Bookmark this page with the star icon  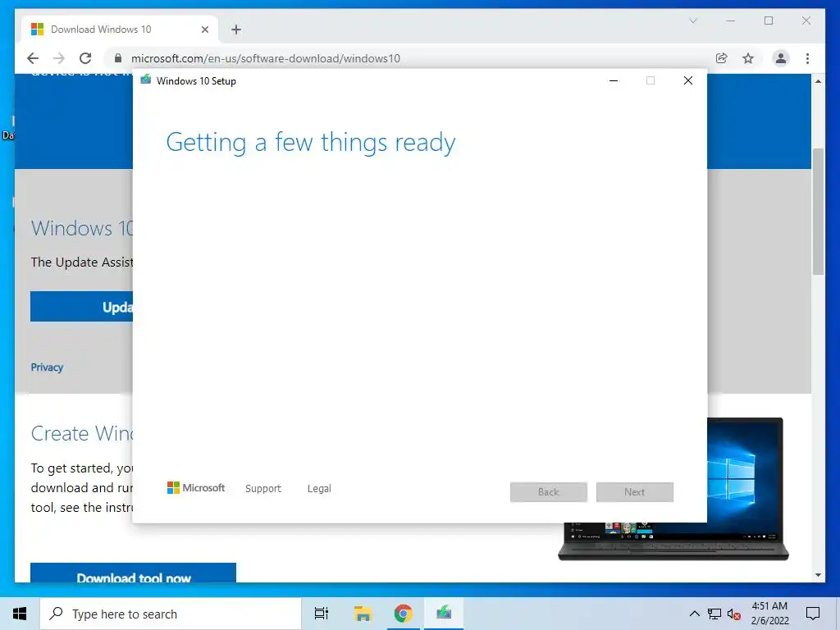pyautogui.click(x=748, y=58)
